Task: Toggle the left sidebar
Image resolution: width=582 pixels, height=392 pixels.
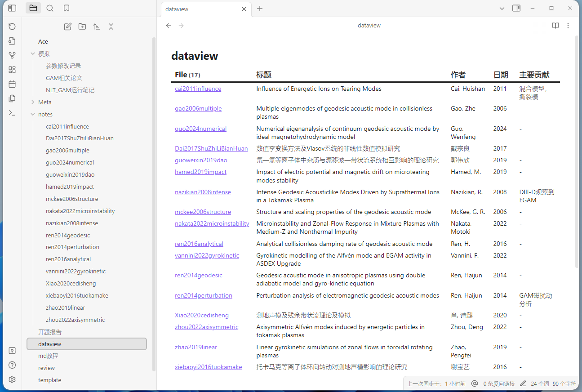Action: (12, 8)
